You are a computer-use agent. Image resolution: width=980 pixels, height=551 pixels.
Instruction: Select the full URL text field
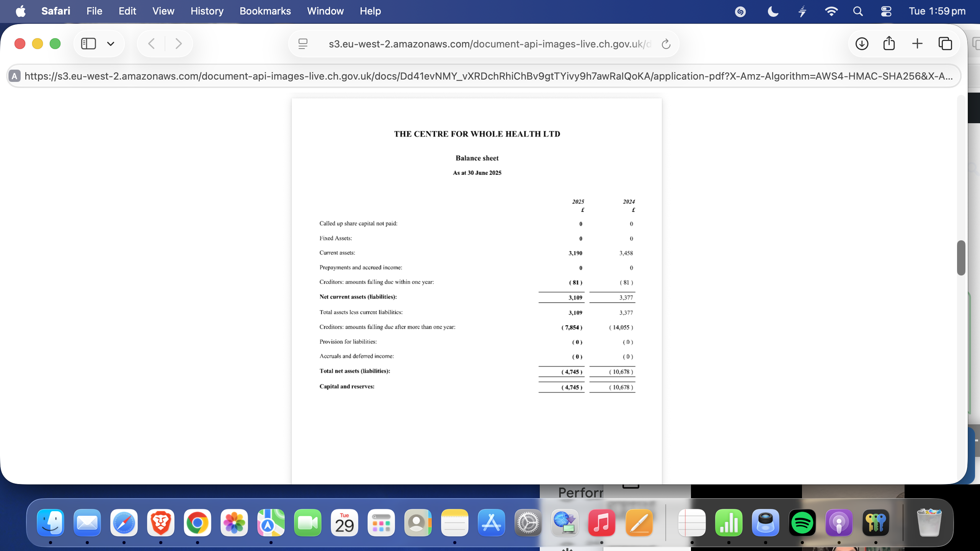pos(484,76)
